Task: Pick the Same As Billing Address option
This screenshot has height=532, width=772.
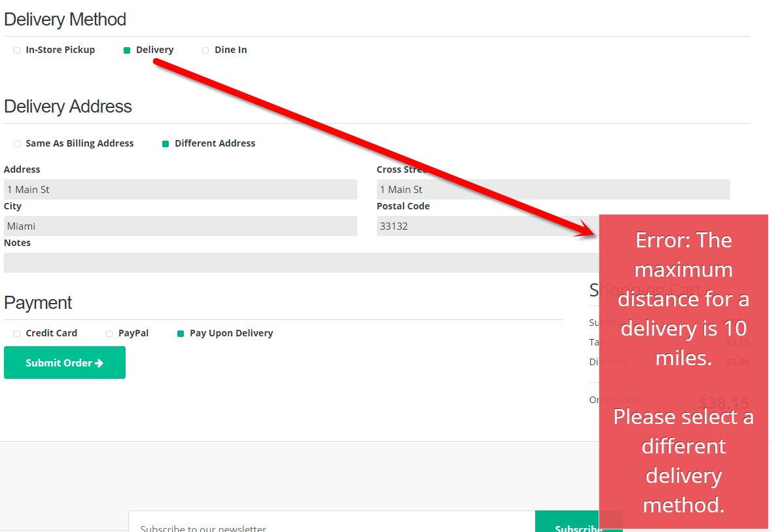Action: 17,144
